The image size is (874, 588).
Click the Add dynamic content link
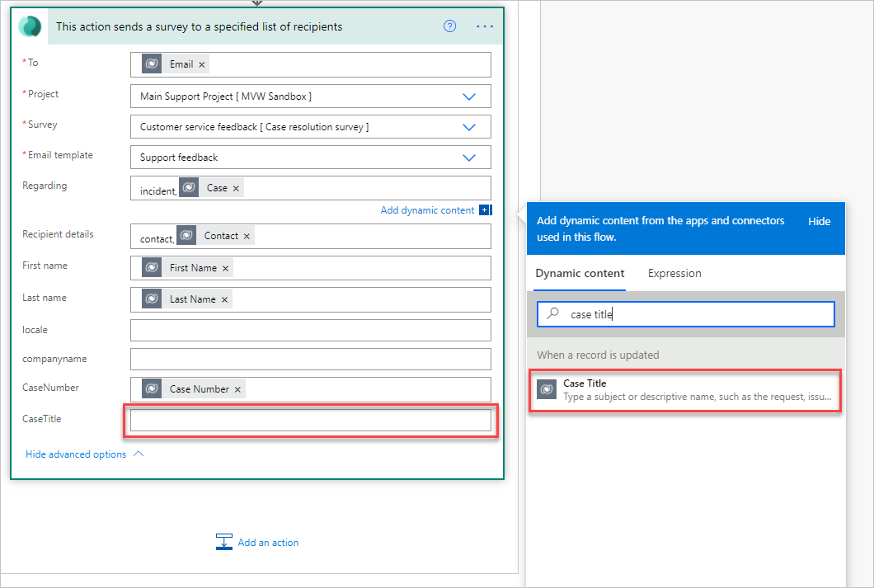click(427, 210)
